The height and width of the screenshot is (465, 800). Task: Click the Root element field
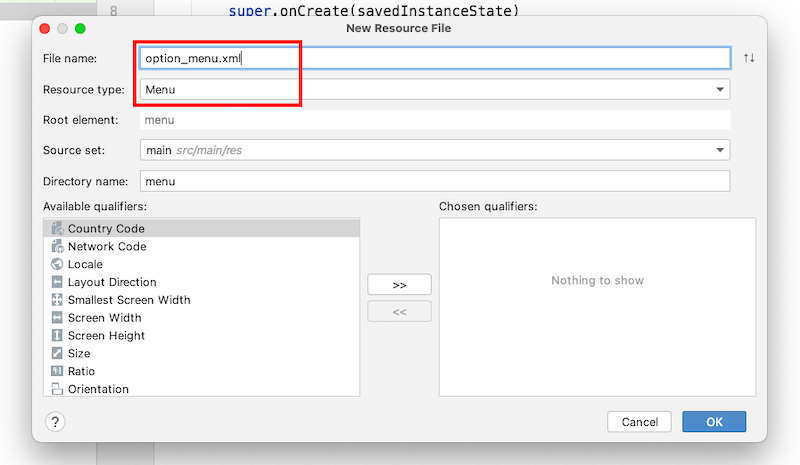point(435,120)
